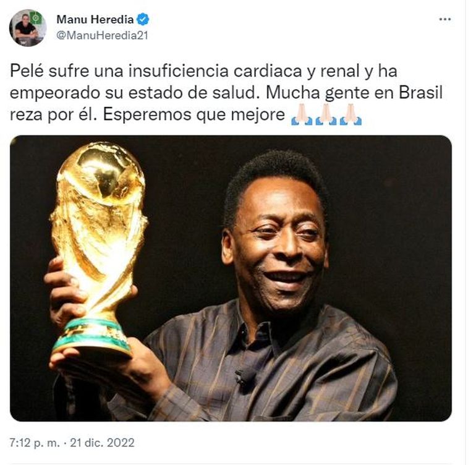Click the word "cardiaca" in the tweet
Image resolution: width=476 pixels, height=465 pixels.
coord(268,71)
